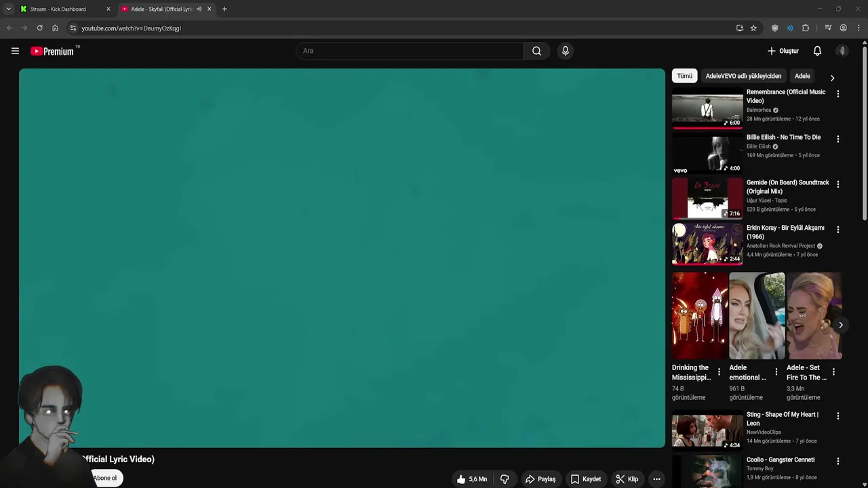Select the AdeleVEVO adlı yükleyiciden chip
This screenshot has width=868, height=488.
(743, 76)
